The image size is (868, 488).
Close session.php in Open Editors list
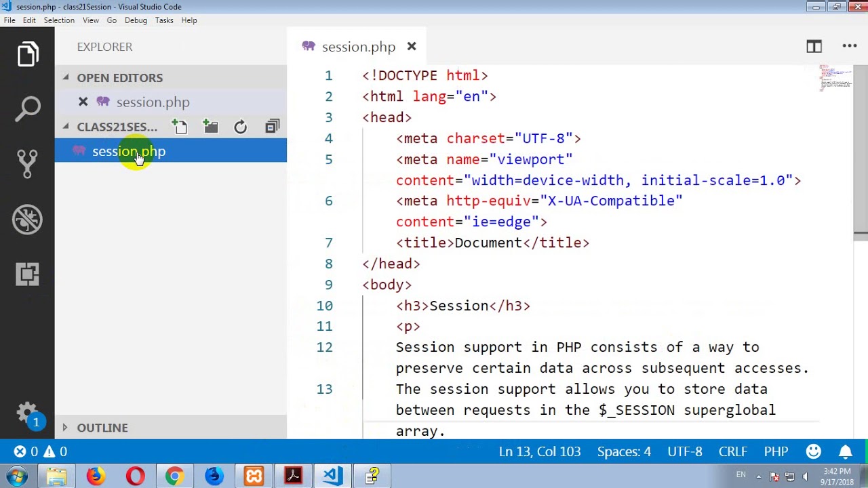coord(83,102)
